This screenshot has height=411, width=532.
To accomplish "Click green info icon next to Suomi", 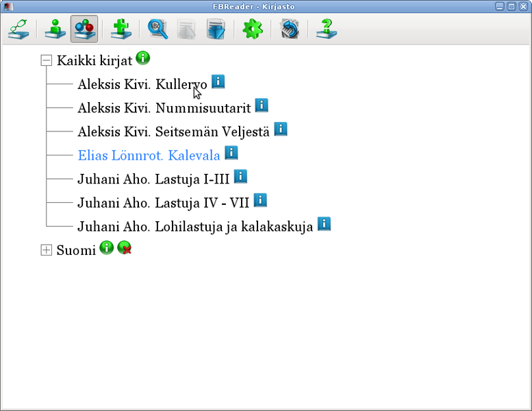I will coord(106,248).
